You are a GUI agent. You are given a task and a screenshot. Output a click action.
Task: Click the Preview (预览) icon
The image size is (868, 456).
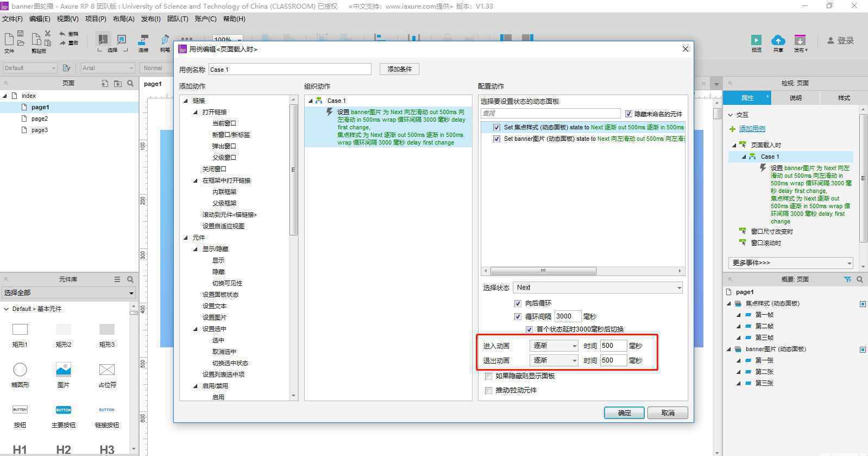pos(756,40)
